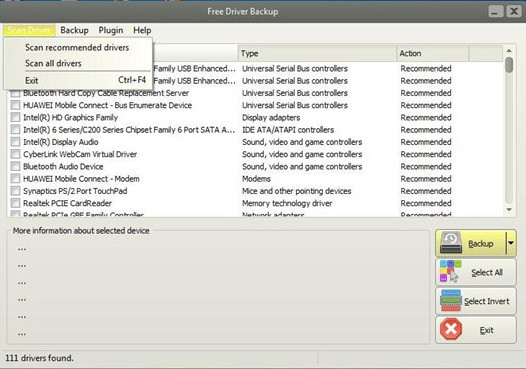Image resolution: width=526 pixels, height=369 pixels.
Task: Click the scroll up arrow of driver list
Action: [x=509, y=51]
